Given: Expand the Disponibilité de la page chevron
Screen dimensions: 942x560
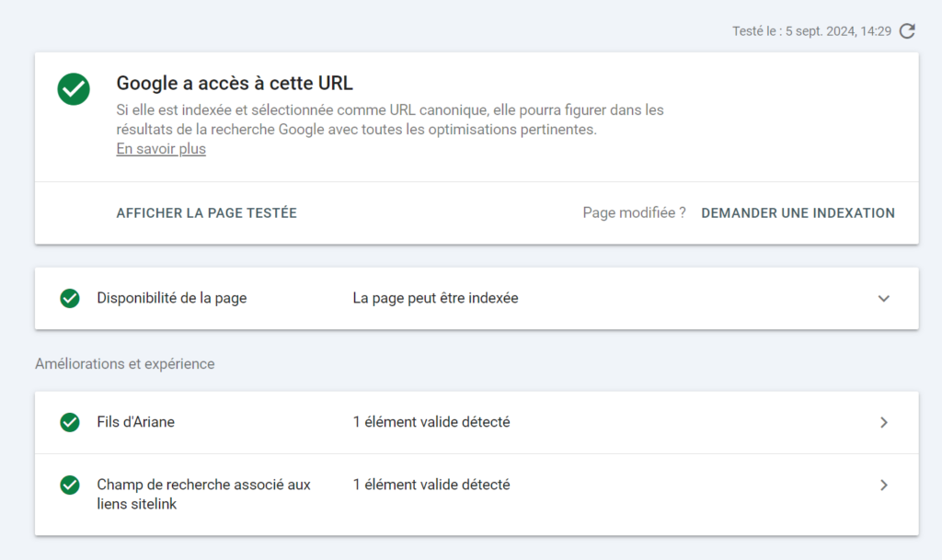Looking at the screenshot, I should coord(884,298).
